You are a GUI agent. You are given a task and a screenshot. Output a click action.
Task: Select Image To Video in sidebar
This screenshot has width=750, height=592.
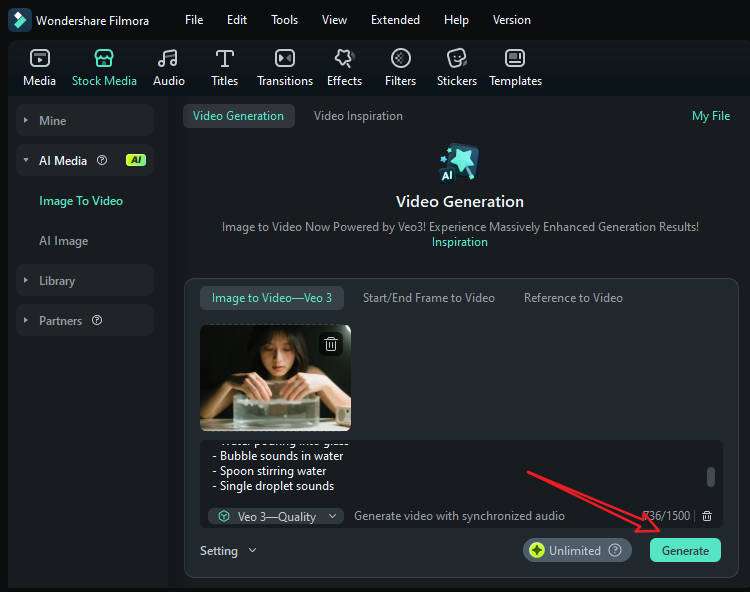(x=81, y=201)
